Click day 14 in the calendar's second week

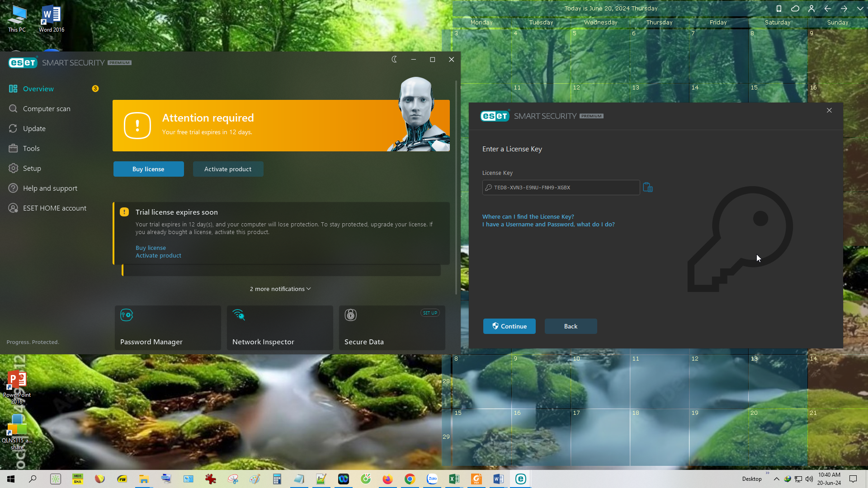[718, 111]
